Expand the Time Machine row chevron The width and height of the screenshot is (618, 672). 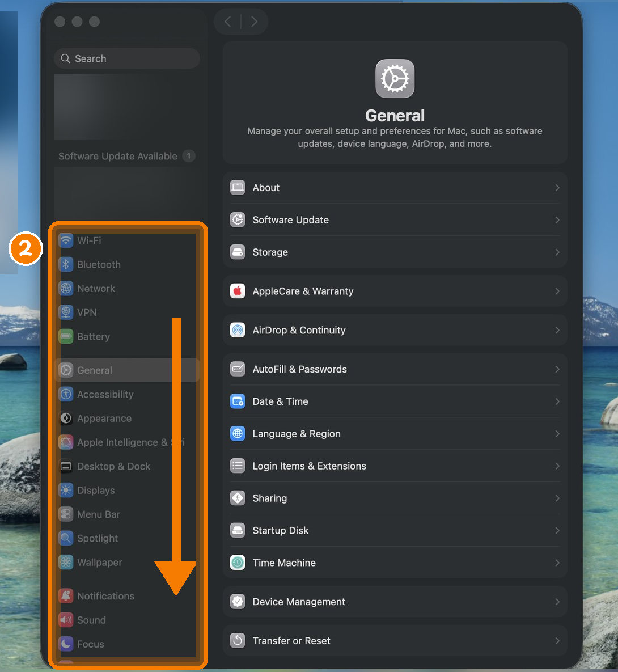pyautogui.click(x=557, y=563)
